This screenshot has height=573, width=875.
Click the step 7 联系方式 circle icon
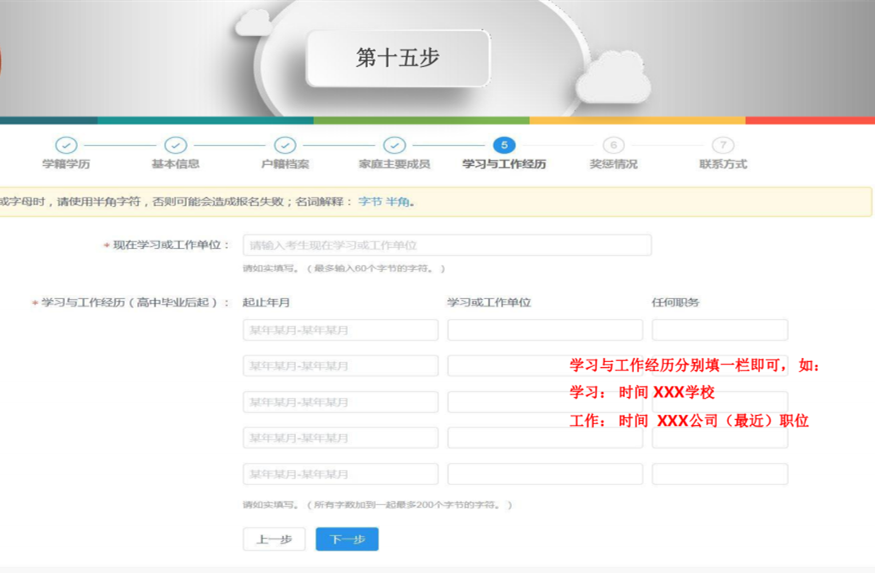pyautogui.click(x=722, y=146)
